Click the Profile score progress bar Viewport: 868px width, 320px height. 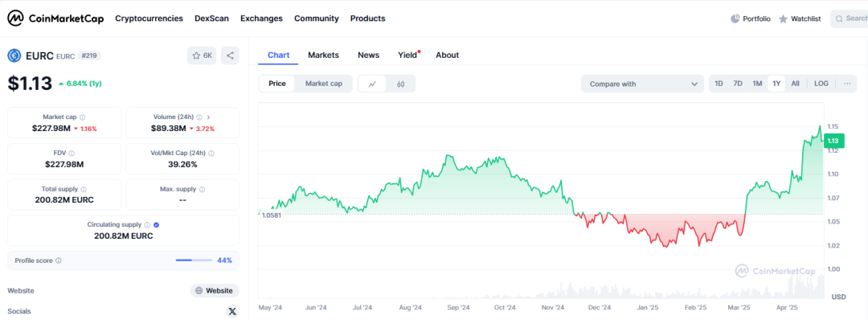click(194, 261)
